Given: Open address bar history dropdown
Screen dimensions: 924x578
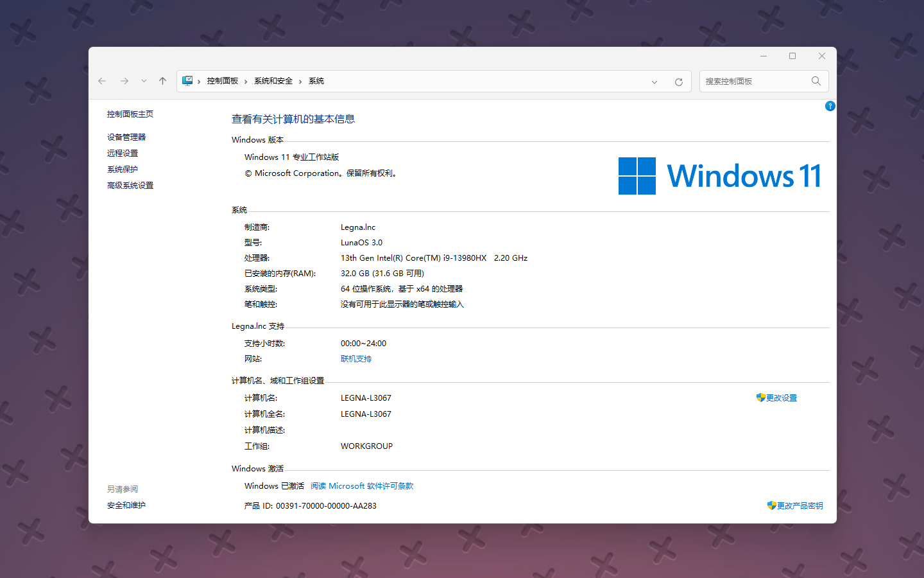Looking at the screenshot, I should pos(654,82).
